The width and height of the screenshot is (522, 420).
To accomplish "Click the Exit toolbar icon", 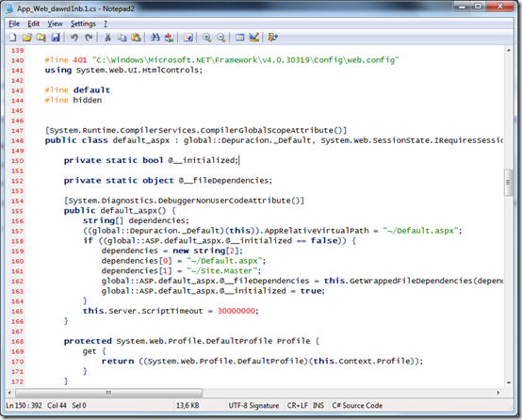I will tap(272, 38).
